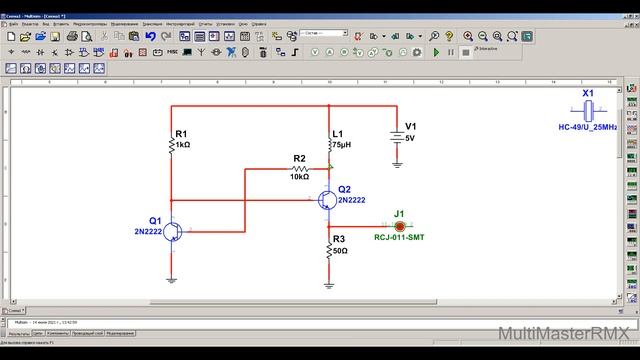Image resolution: width=640 pixels, height=360 pixels.
Task: Open Print Preview icon
Action: pyautogui.click(x=87, y=36)
